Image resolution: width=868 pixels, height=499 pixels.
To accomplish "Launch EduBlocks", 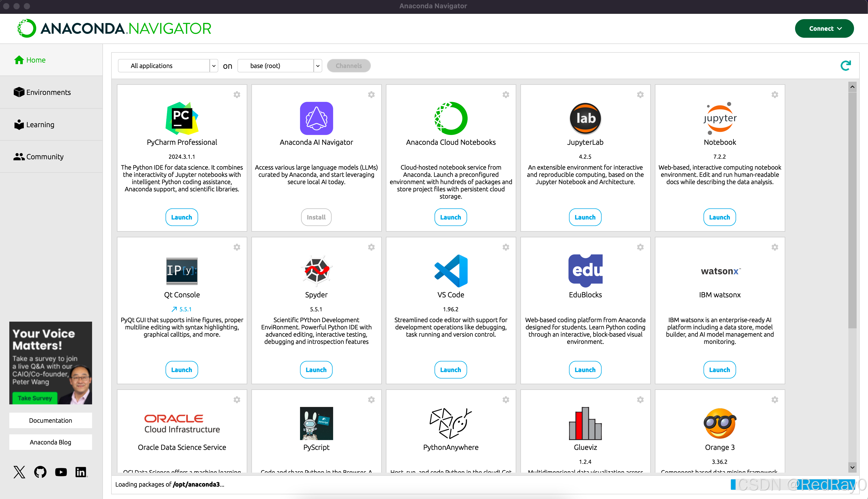I will 585,370.
